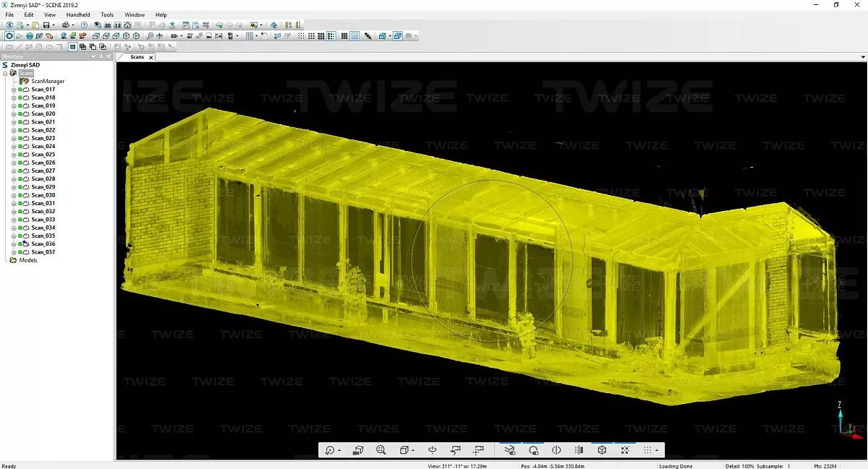Open the Tools menu

tap(107, 14)
